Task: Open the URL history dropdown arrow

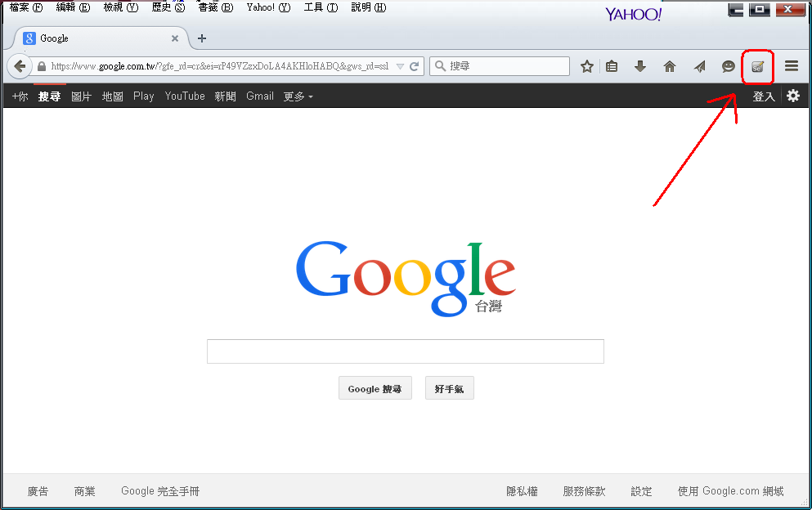Action: click(x=400, y=66)
